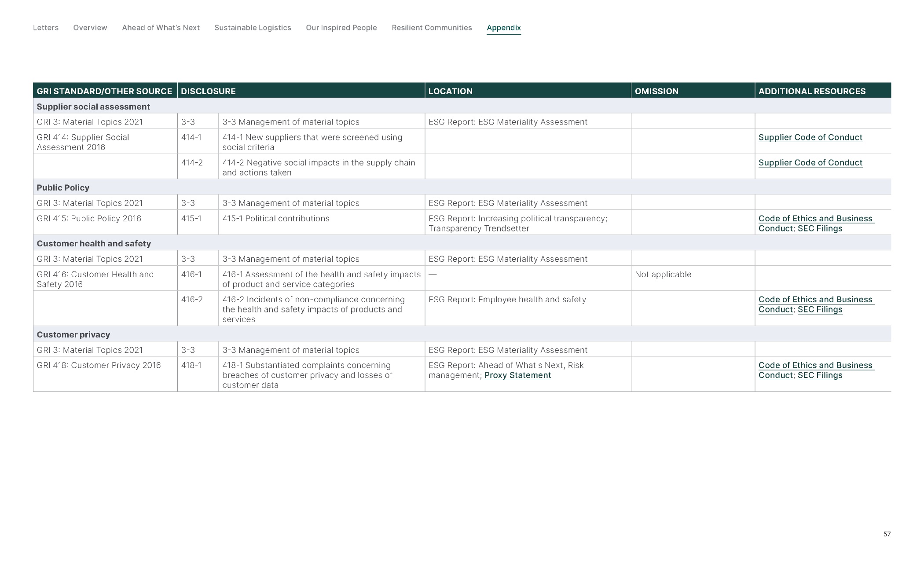Open SEC Filings link in 416-2 row
Image resolution: width=924 pixels, height=561 pixels.
pos(820,310)
